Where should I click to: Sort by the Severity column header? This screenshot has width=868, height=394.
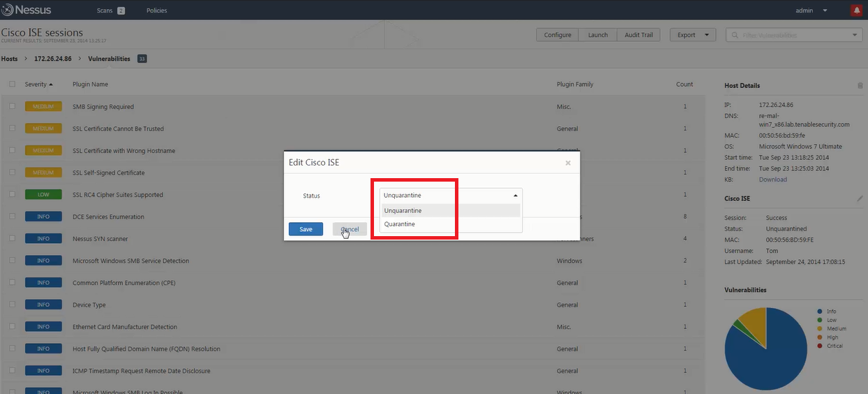tap(38, 85)
